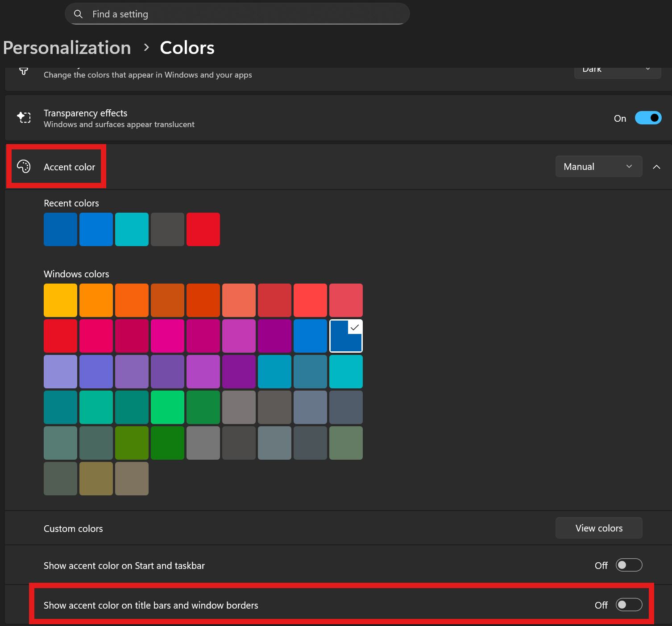Pick the red swatch in Recent colors
This screenshot has width=672, height=626.
(x=203, y=230)
